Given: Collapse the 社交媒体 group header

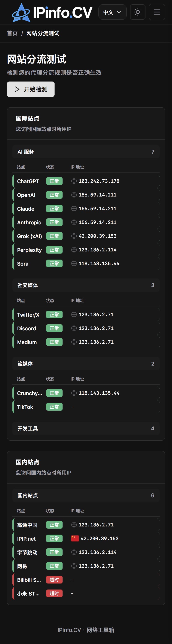Looking at the screenshot, I should pos(86,285).
